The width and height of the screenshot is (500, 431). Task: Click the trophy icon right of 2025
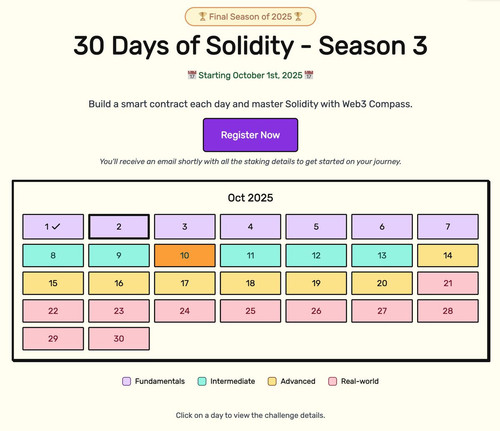pos(298,16)
